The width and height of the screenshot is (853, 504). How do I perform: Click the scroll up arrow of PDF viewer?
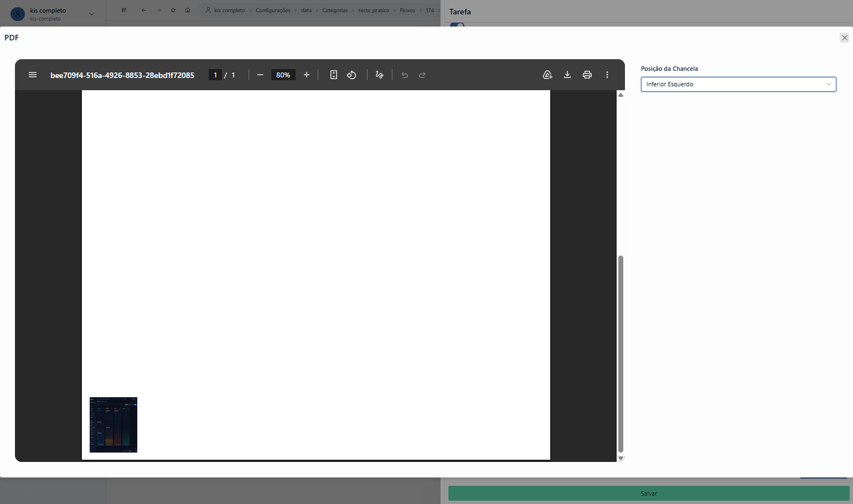(x=621, y=95)
